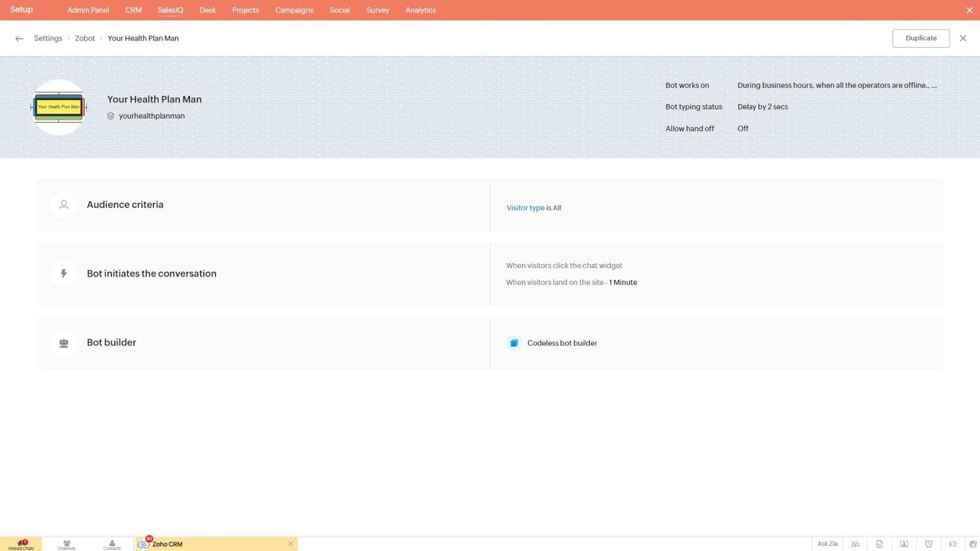Click the back arrow next to Settings
The height and width of the screenshot is (551, 980).
point(19,39)
